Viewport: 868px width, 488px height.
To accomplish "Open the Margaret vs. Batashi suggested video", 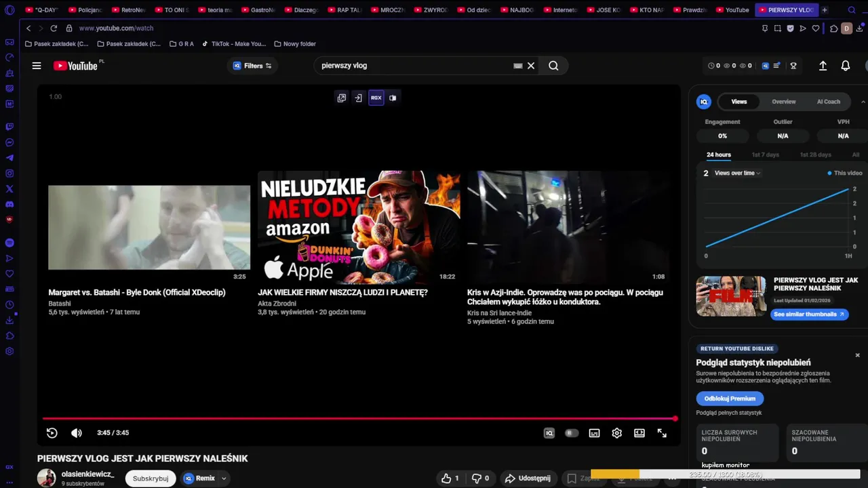I will 149,228.
